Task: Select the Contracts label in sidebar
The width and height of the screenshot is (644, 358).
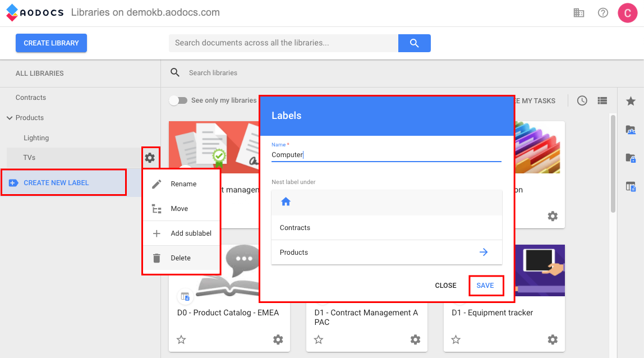Action: pos(31,98)
